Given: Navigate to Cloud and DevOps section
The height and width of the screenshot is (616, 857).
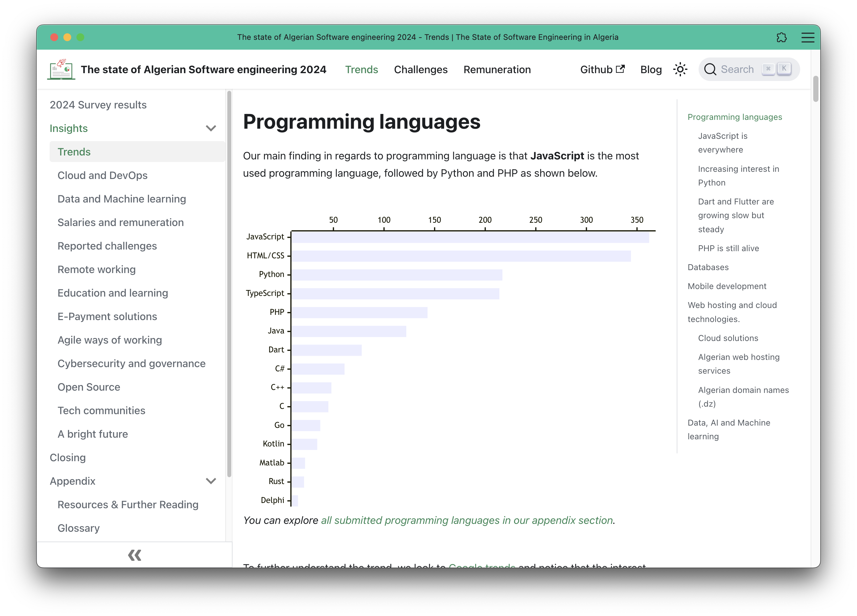Looking at the screenshot, I should 103,175.
